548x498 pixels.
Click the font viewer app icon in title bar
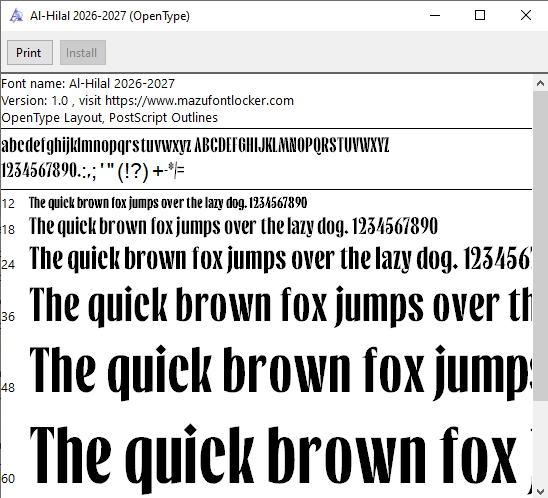(x=16, y=16)
